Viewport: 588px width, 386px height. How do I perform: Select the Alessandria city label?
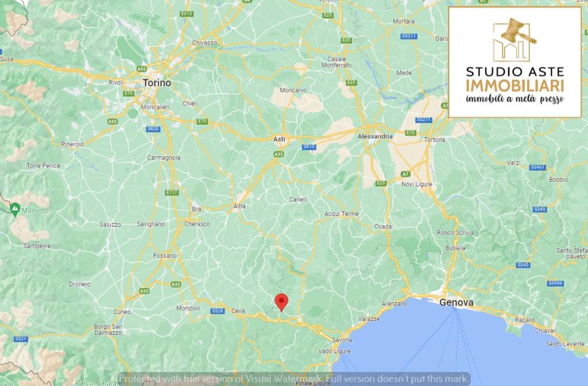point(375,137)
